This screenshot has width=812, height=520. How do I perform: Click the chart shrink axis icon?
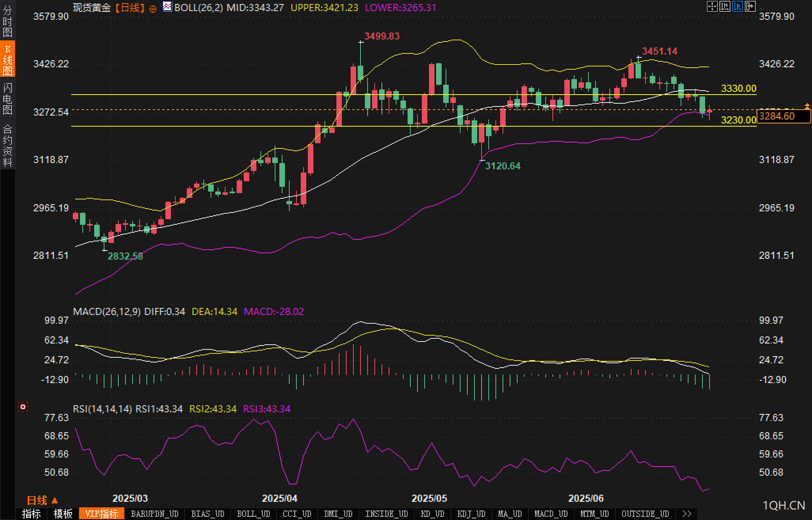(725, 6)
